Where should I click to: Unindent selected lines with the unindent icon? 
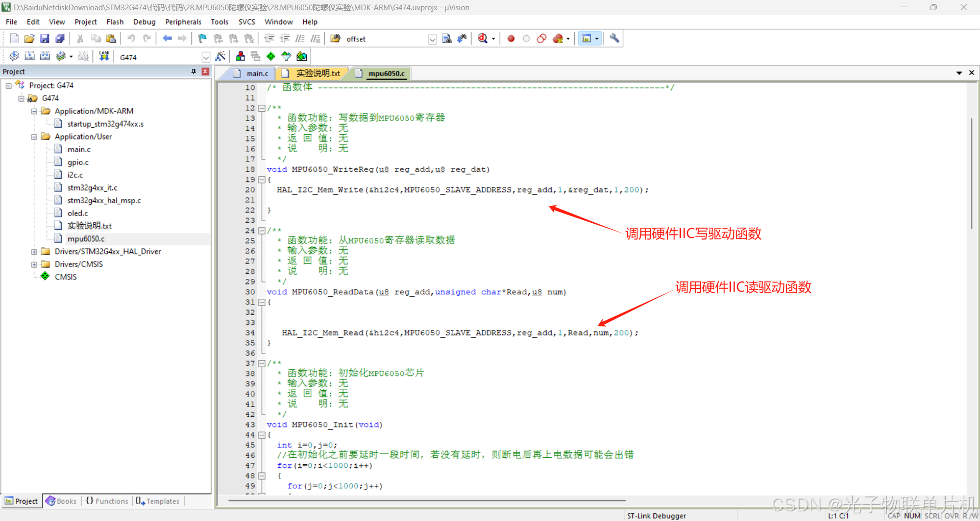tap(285, 38)
